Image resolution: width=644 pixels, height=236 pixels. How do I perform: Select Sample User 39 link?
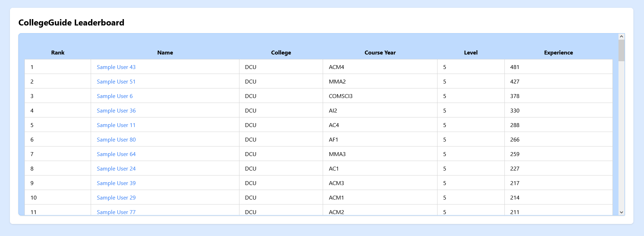[116, 183]
